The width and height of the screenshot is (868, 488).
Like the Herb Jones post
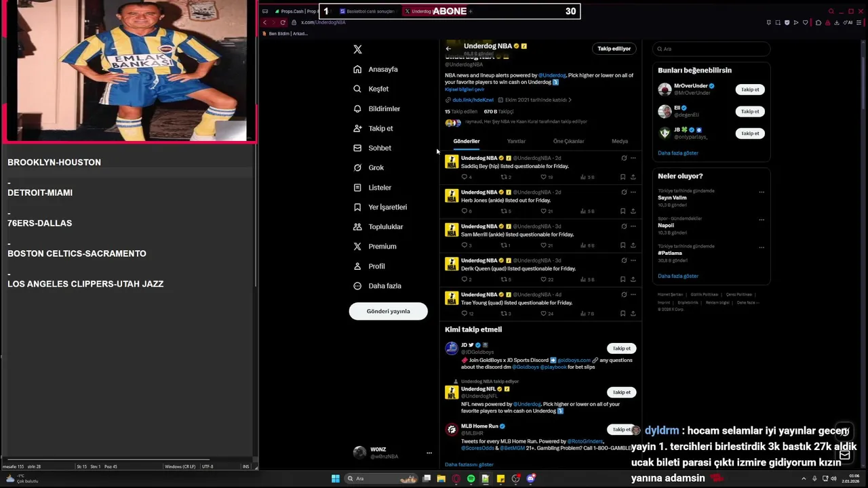pyautogui.click(x=543, y=211)
